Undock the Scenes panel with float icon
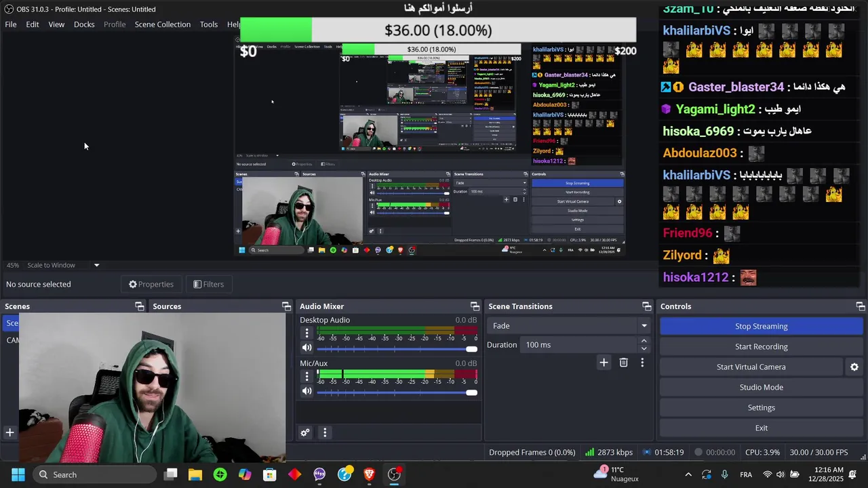This screenshot has height=488, width=868. 139,306
